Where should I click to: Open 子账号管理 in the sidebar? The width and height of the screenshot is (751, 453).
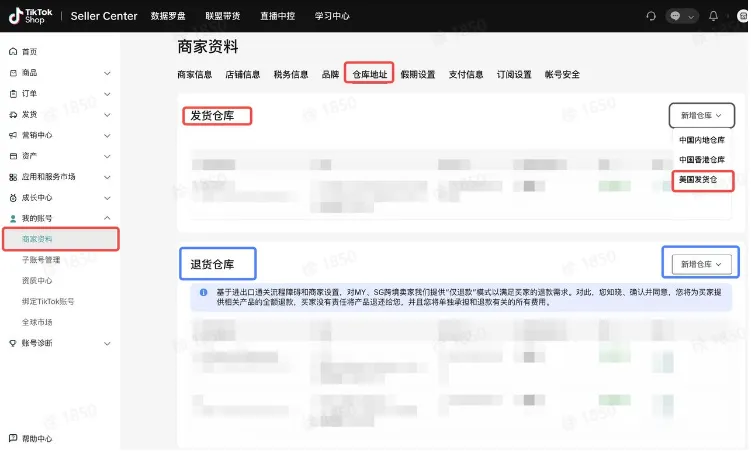click(41, 260)
